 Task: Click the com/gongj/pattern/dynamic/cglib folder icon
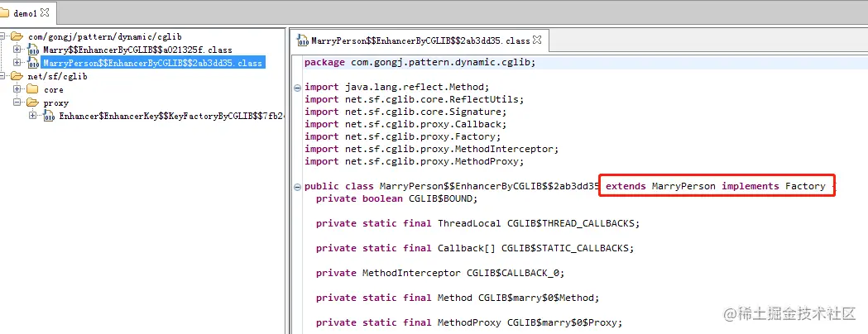(x=17, y=36)
